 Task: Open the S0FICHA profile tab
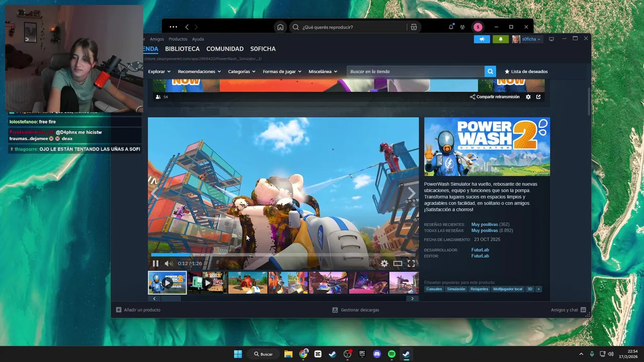(263, 49)
